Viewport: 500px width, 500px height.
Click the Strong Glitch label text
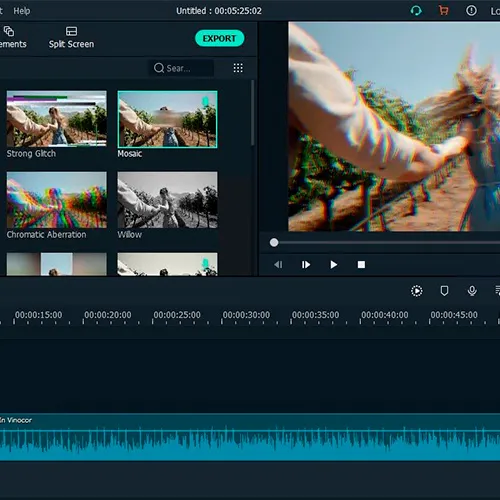[31, 154]
